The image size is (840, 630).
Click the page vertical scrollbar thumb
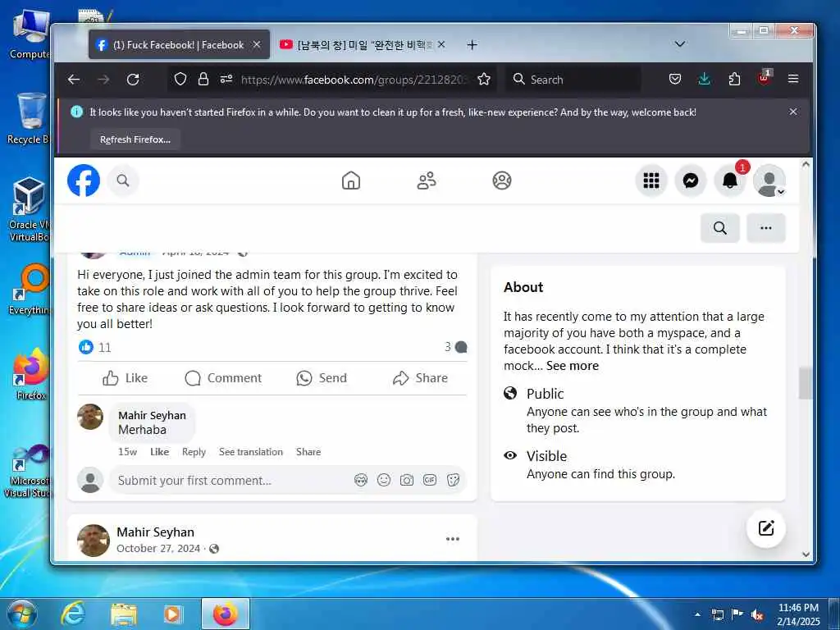pos(806,383)
